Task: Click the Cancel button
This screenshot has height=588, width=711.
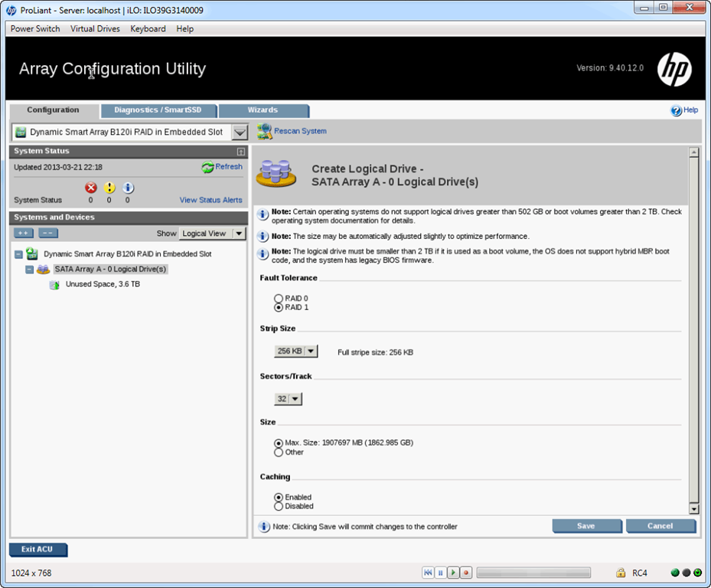Action: coord(660,526)
